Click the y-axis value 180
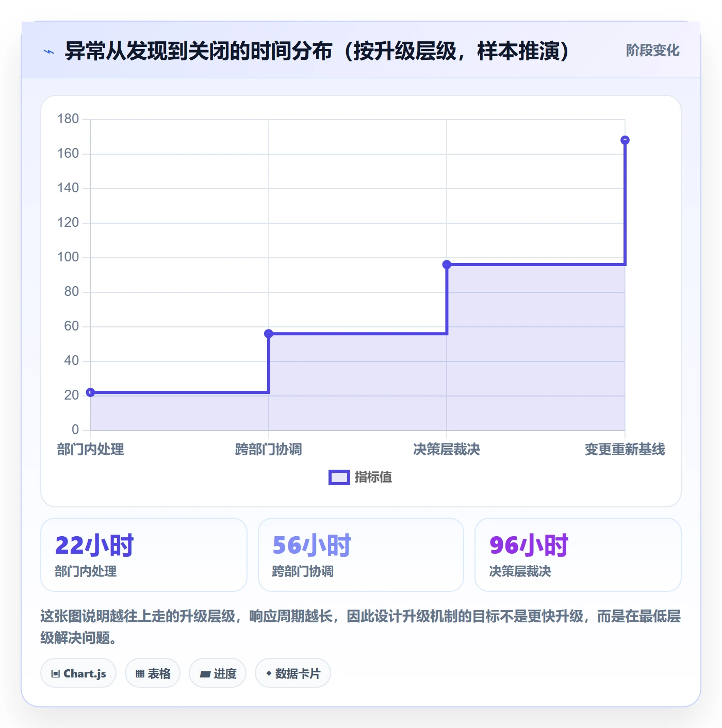 click(x=68, y=119)
